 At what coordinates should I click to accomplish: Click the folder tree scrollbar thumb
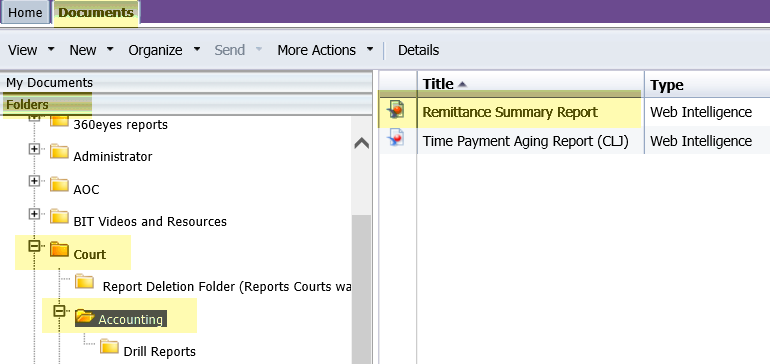(x=362, y=289)
